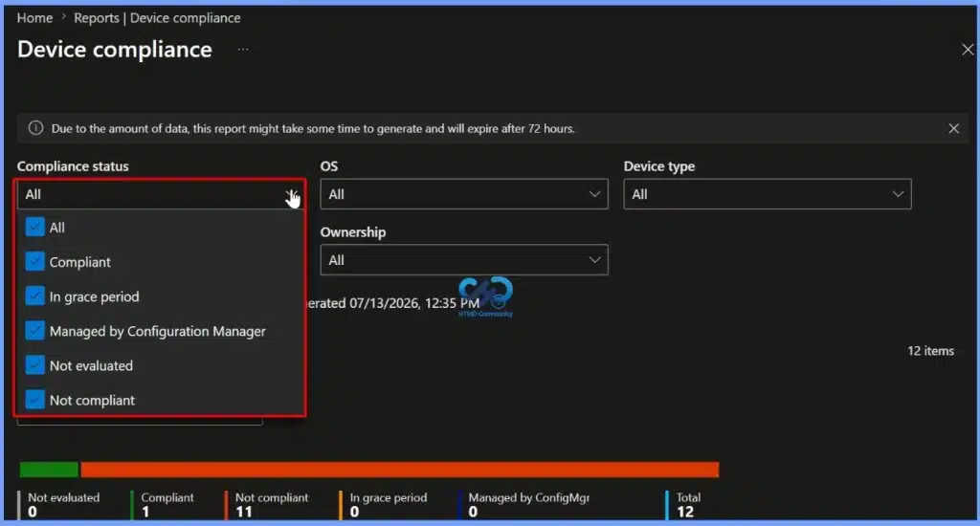Click the Compliance status label
The image size is (980, 526).
(73, 166)
